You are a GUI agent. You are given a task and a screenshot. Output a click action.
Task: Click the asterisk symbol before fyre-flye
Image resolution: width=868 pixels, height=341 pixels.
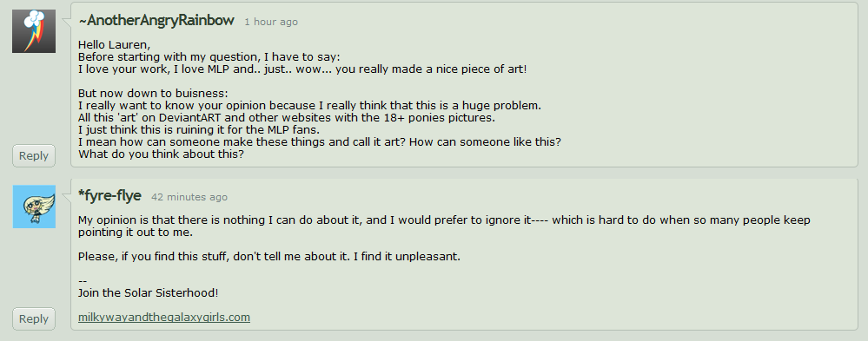82,194
